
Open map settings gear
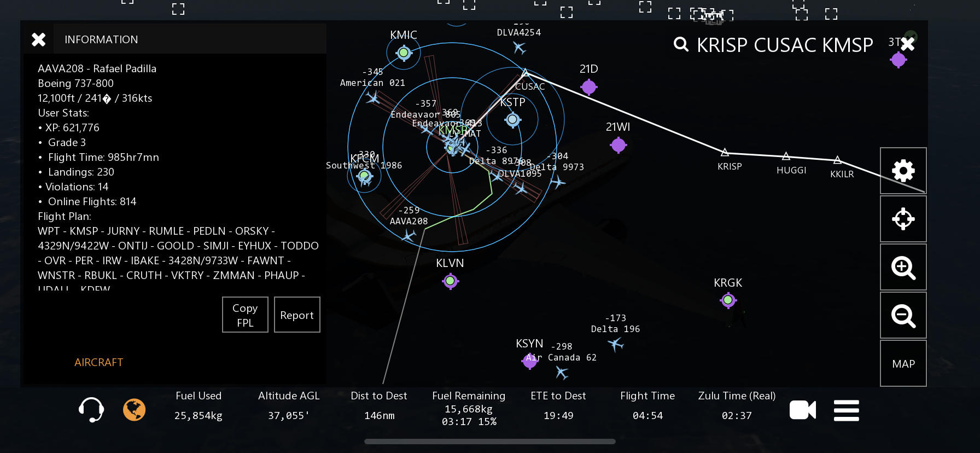tap(903, 171)
